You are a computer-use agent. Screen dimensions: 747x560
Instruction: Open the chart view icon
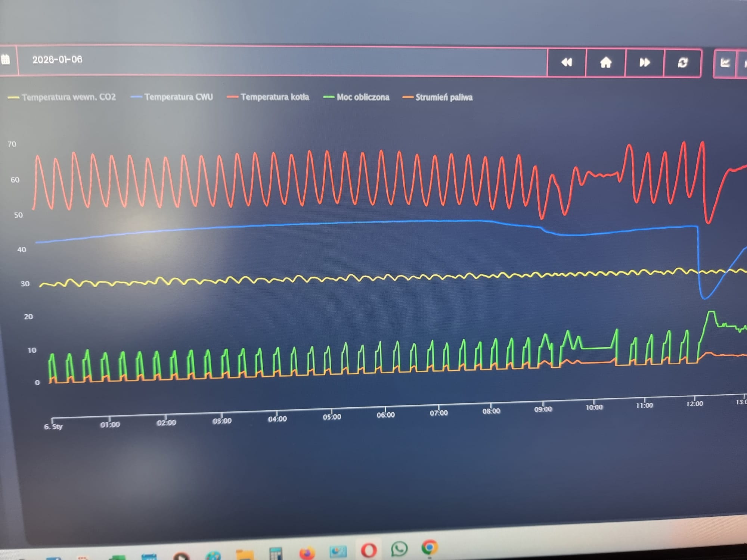725,62
